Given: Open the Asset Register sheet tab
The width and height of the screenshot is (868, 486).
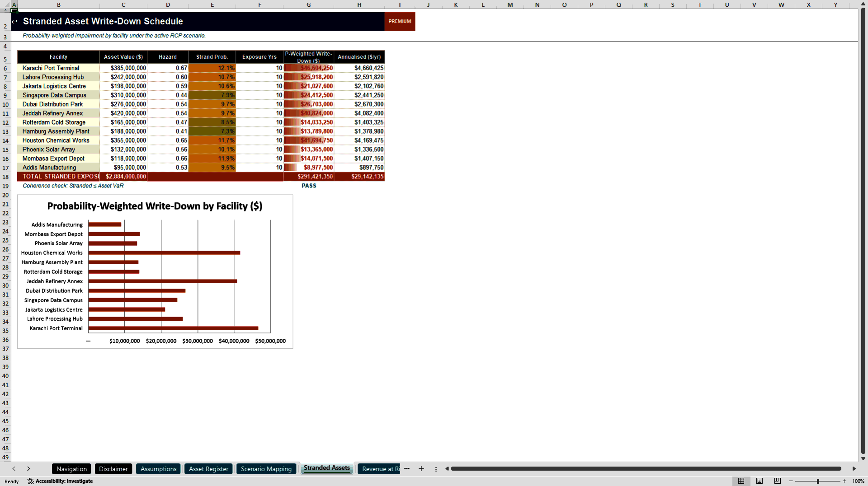Looking at the screenshot, I should tap(208, 469).
